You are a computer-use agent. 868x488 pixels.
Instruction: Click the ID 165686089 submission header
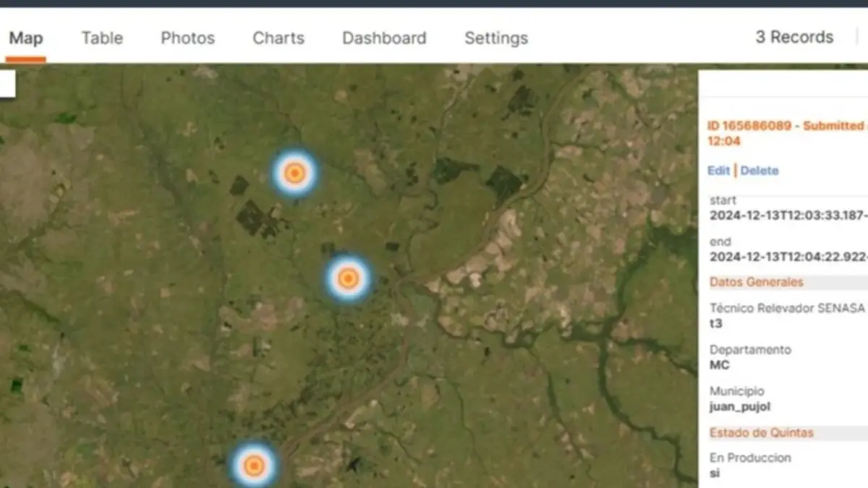[x=785, y=126]
